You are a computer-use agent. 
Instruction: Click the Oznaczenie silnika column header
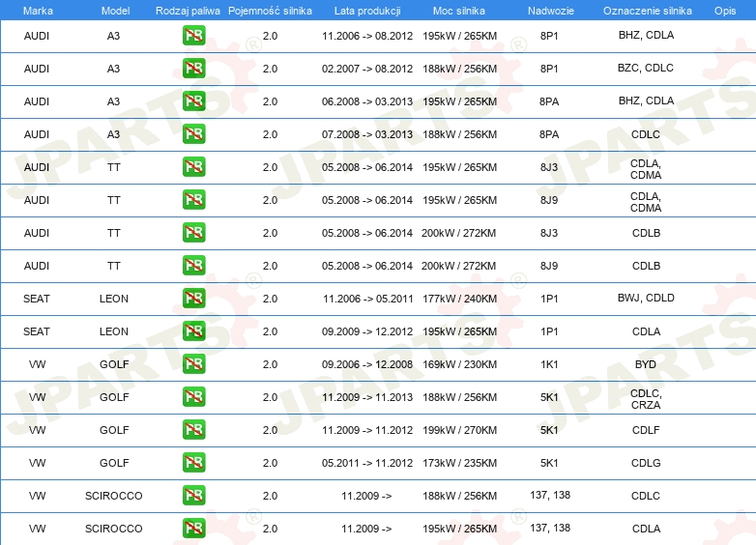648,11
